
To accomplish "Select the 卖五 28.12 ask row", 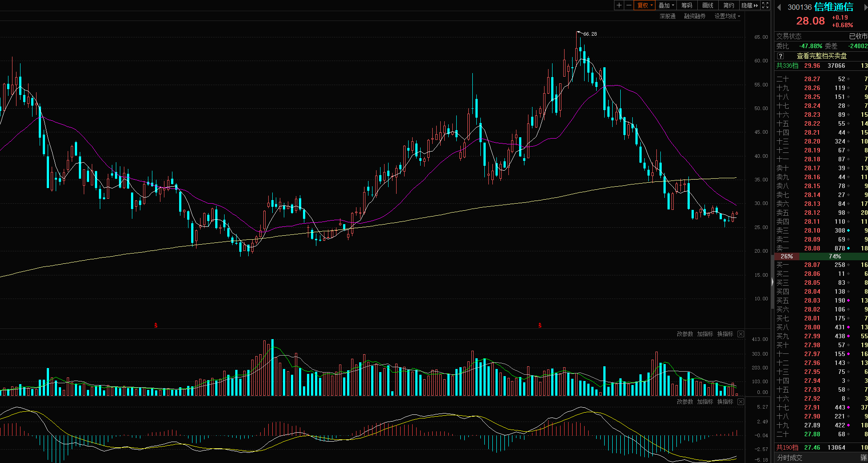I will tap(821, 213).
